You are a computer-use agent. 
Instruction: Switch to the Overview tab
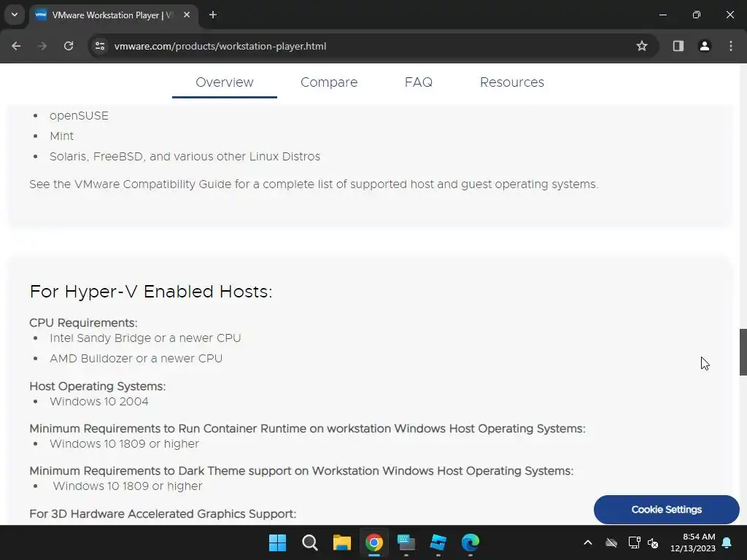pos(225,82)
